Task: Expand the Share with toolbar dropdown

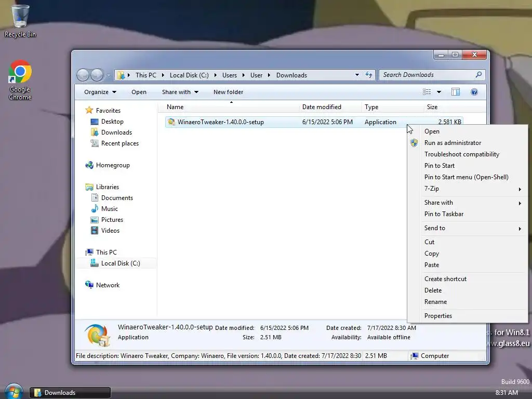Action: (x=180, y=92)
